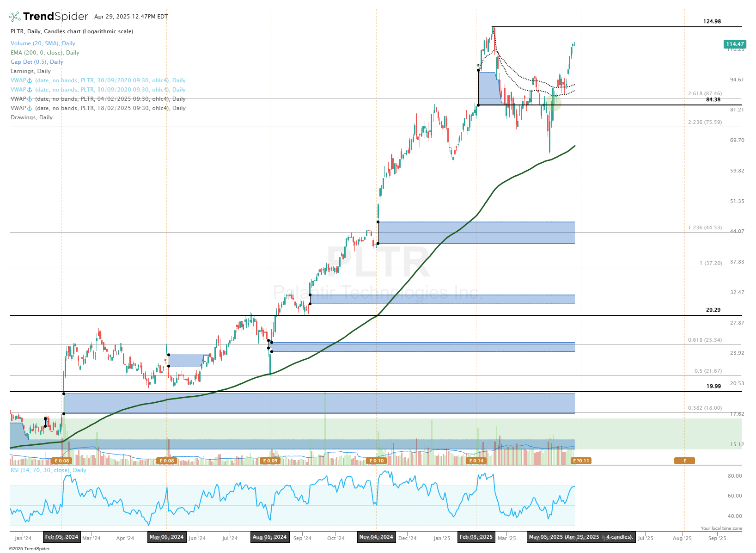Click price axis value 69.70

pyautogui.click(x=737, y=140)
